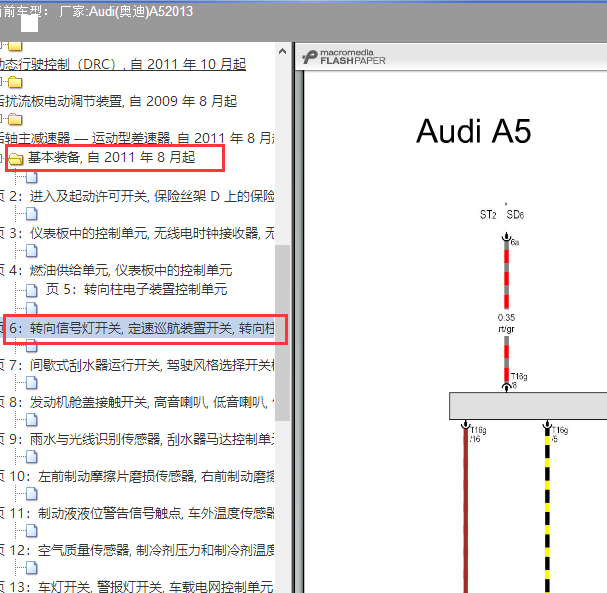Click the tree scrollbar up arrow
The height and width of the screenshot is (593, 607).
[283, 51]
